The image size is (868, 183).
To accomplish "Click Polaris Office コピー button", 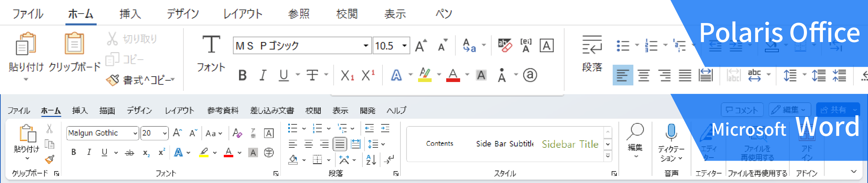I will (125, 60).
